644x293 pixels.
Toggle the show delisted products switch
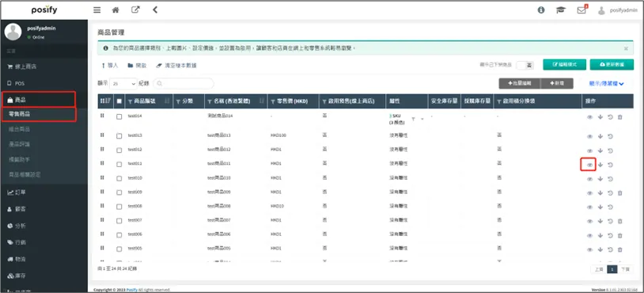tap(525, 65)
